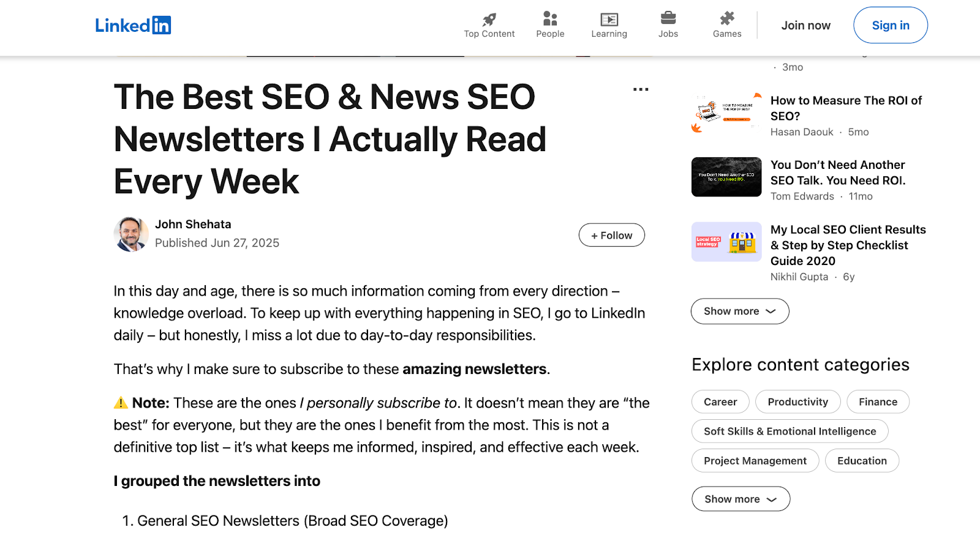The height and width of the screenshot is (541, 980).
Task: Click the Local SEO strategy article thumbnail
Action: tap(726, 242)
